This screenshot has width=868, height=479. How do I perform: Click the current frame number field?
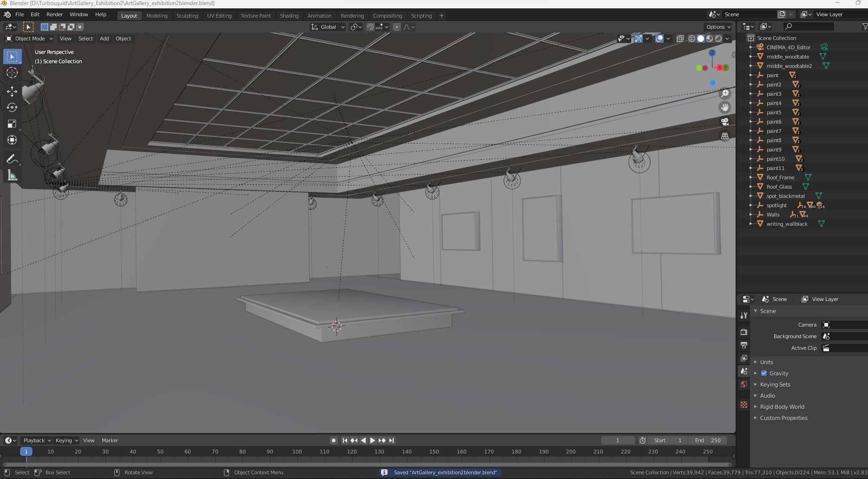tap(618, 440)
